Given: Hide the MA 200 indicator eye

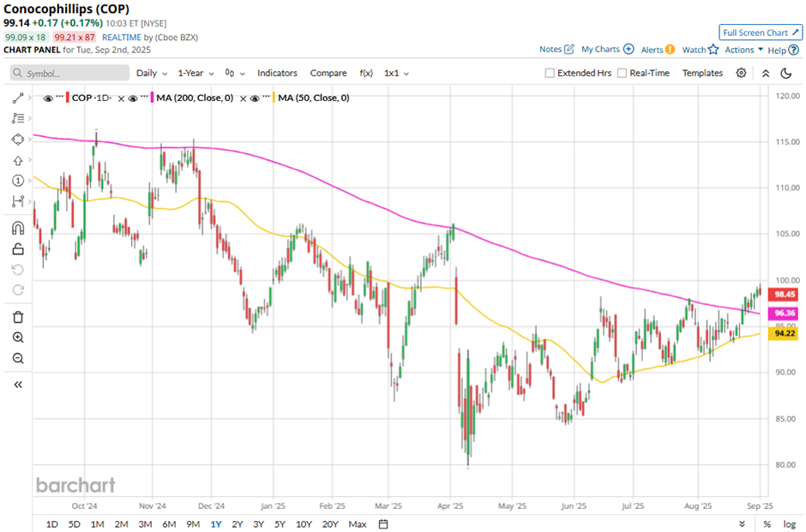Looking at the screenshot, I should coord(133,98).
